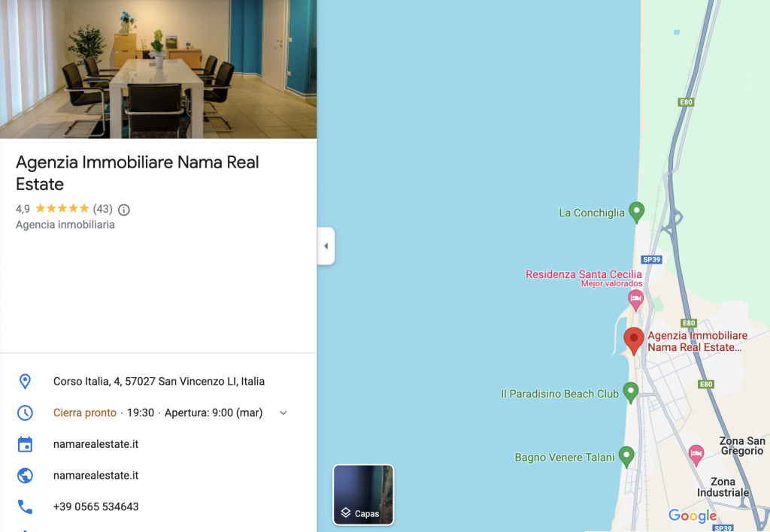This screenshot has width=770, height=532.
Task: Click the clock icon for opening hours
Action: pyautogui.click(x=25, y=413)
